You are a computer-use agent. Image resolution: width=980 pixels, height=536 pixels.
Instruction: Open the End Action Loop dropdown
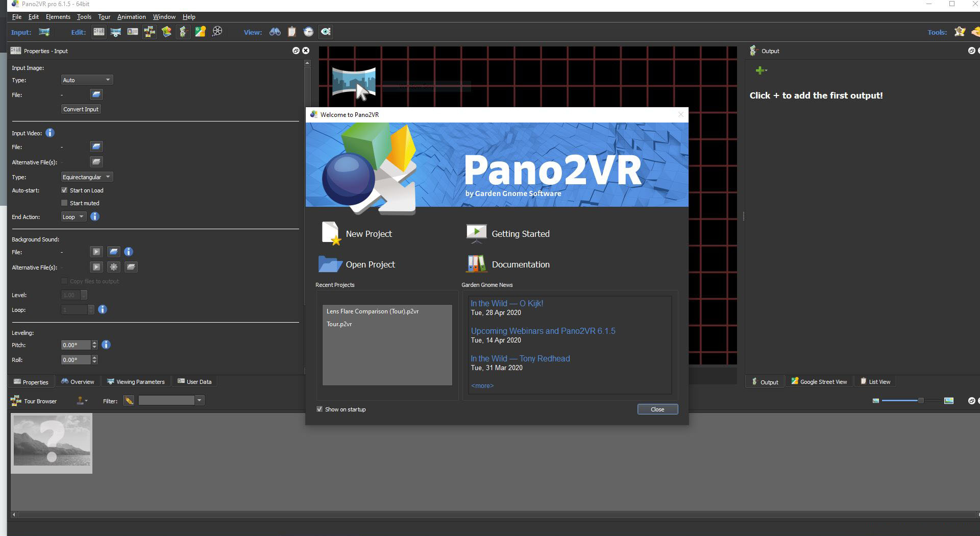[73, 216]
